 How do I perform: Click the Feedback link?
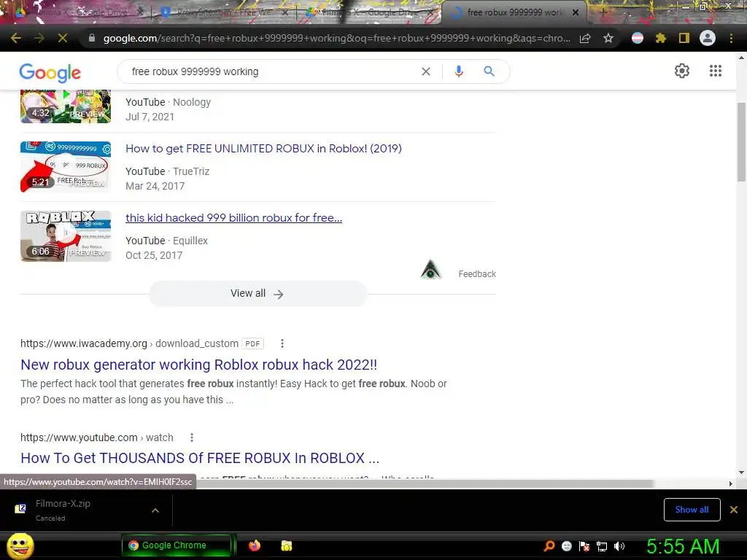tap(477, 274)
